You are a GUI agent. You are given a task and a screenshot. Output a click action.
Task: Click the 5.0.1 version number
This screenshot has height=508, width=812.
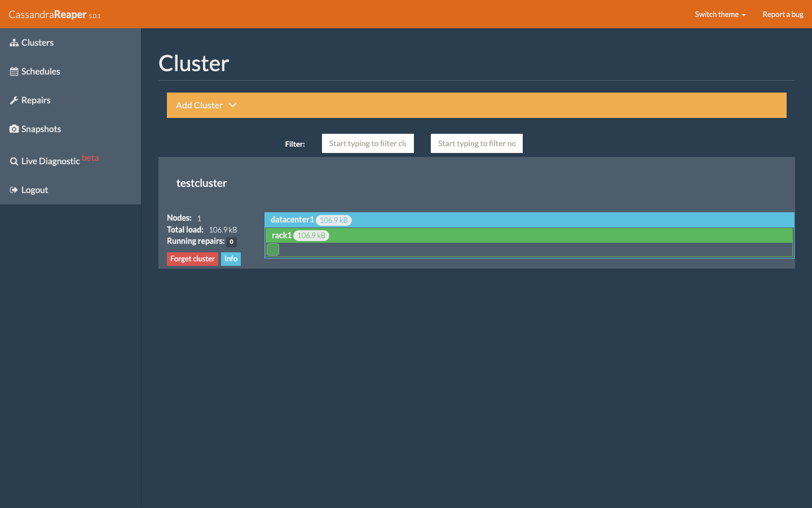pos(95,16)
